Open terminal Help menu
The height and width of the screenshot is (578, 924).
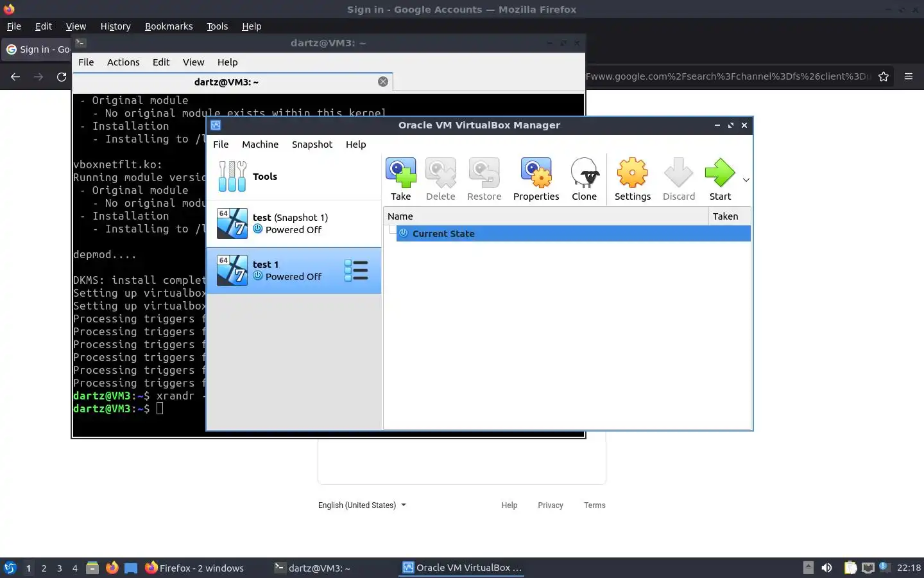[227, 62]
